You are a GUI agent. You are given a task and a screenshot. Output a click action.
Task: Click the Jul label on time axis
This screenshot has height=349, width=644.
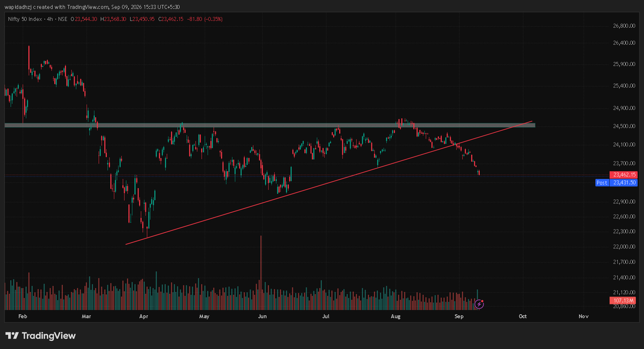[x=326, y=316]
